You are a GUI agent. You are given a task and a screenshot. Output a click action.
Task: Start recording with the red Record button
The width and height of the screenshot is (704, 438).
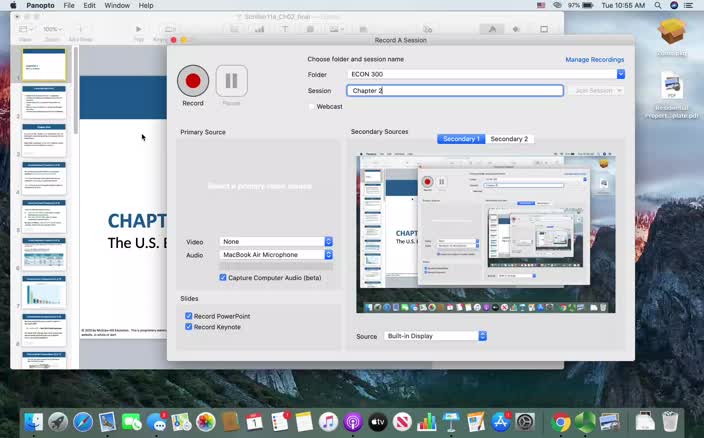tap(193, 80)
